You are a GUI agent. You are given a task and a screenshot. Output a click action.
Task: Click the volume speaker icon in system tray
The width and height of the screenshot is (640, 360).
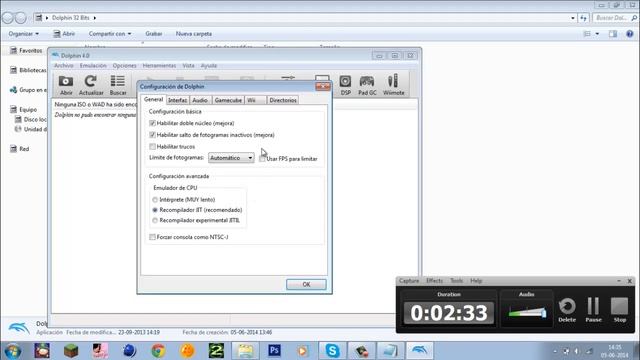click(576, 351)
